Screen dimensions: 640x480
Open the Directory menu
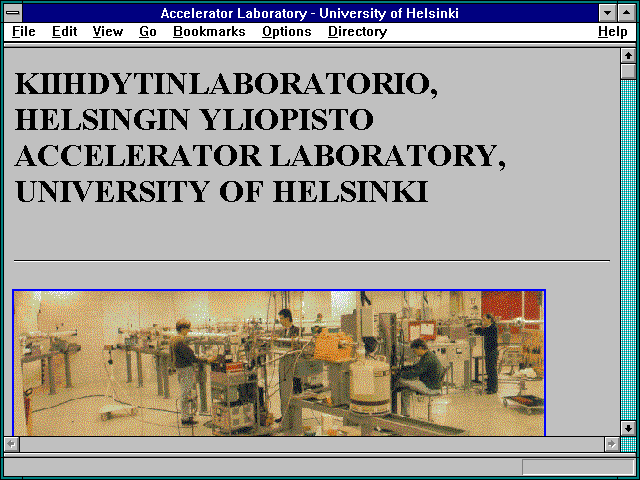[358, 32]
